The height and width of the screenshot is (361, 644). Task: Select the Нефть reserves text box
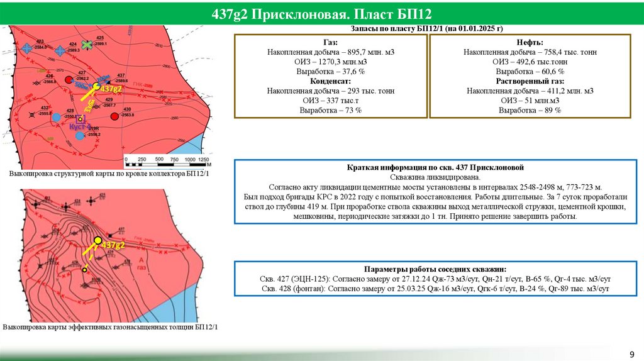(530, 76)
